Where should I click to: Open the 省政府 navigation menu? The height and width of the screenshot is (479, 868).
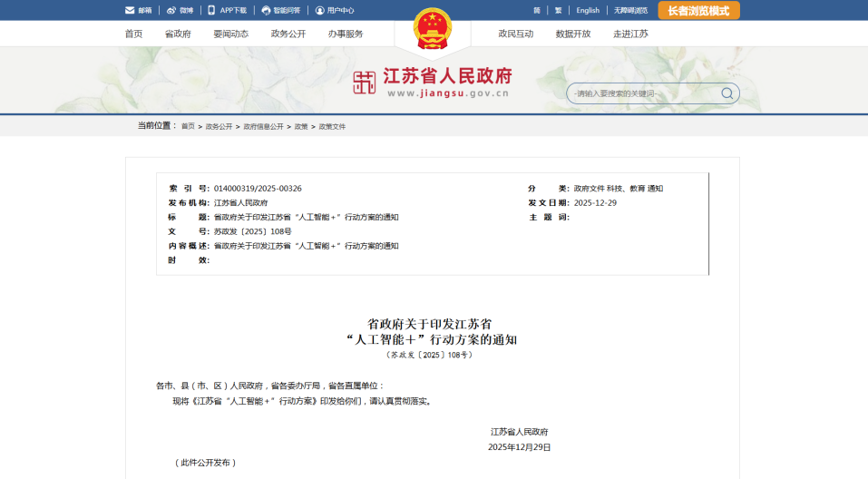[178, 34]
